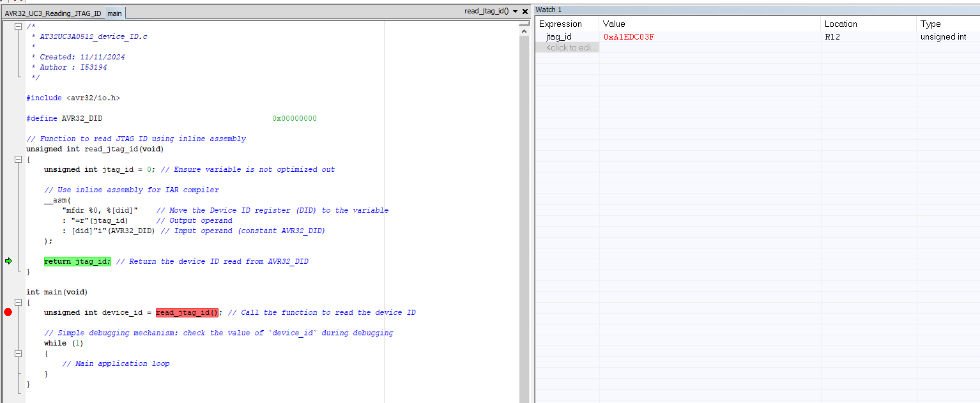Screen dimensions: 980x403
Task: Click the 'Function to read JTAG ID' comment
Action: pos(136,139)
